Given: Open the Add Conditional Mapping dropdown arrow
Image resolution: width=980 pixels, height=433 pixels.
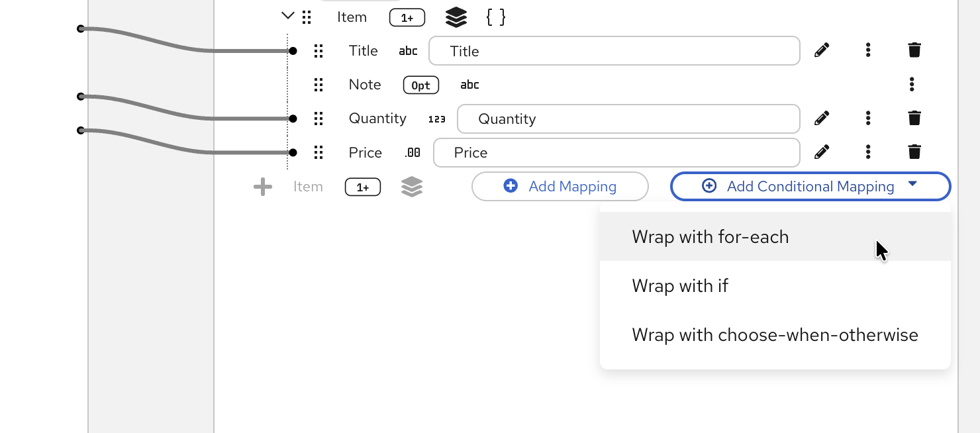Looking at the screenshot, I should point(913,185).
